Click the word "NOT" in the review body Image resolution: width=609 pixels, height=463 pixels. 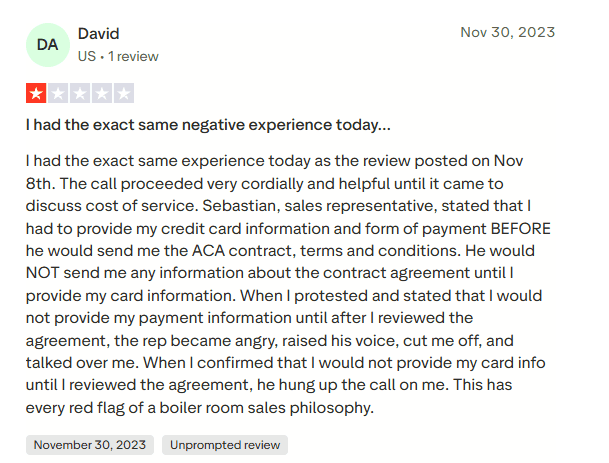point(46,272)
